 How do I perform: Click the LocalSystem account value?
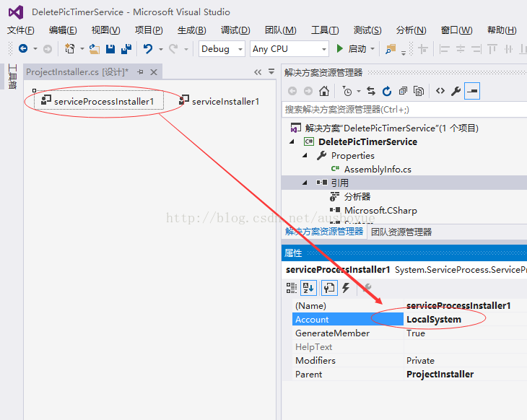(434, 320)
